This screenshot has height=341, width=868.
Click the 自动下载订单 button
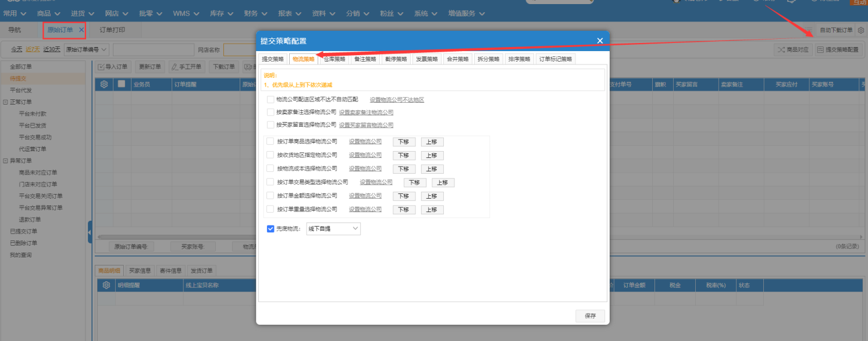coord(836,30)
